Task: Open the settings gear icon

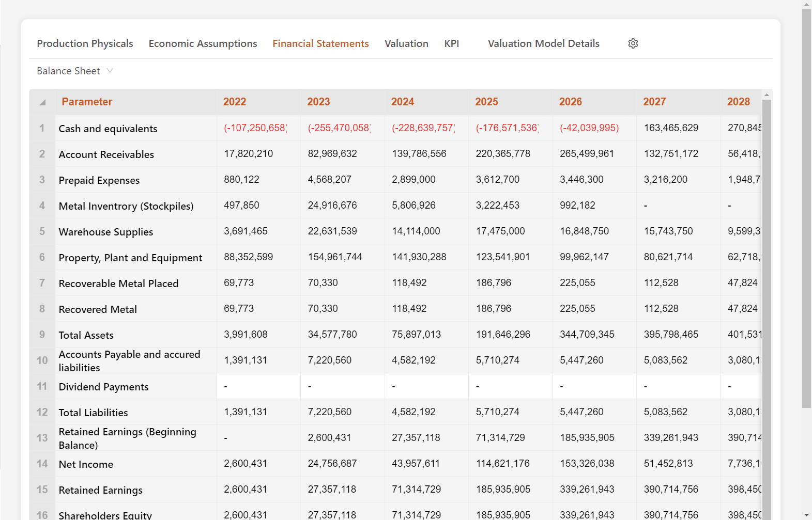Action: click(633, 43)
